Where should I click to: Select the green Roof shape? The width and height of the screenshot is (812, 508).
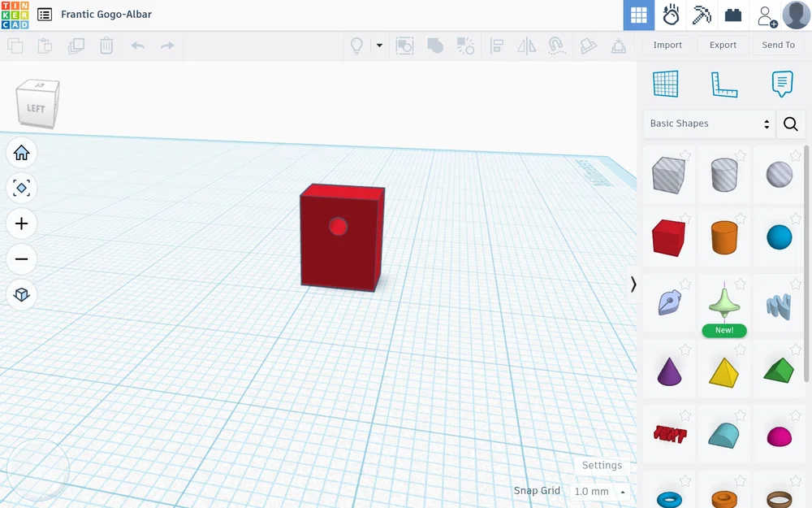(x=779, y=370)
